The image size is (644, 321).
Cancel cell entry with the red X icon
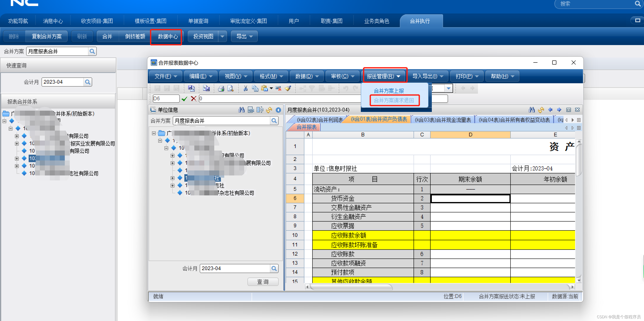193,99
